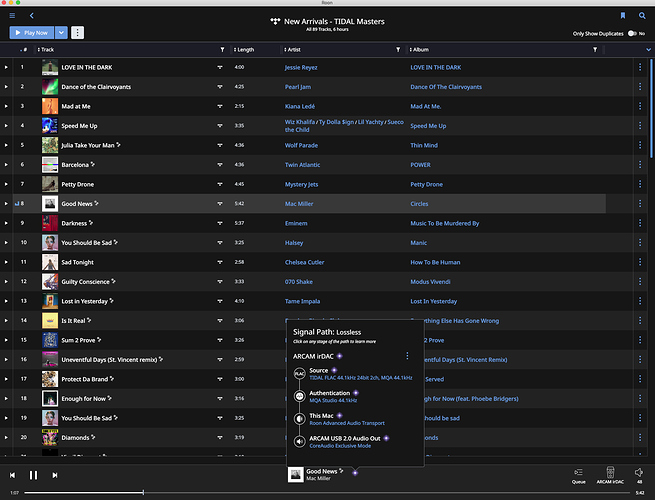
Task: Skip to the previous track
Action: coord(13,475)
